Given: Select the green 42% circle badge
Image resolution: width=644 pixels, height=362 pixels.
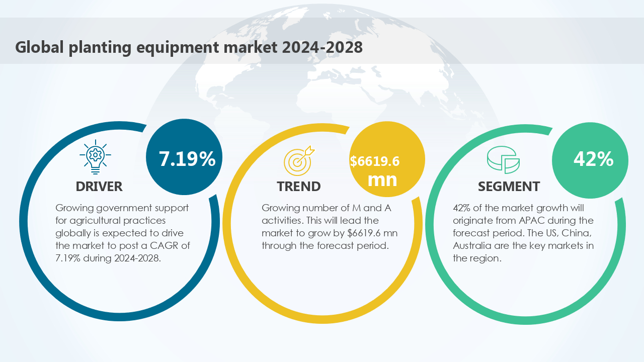Looking at the screenshot, I should tap(590, 159).
